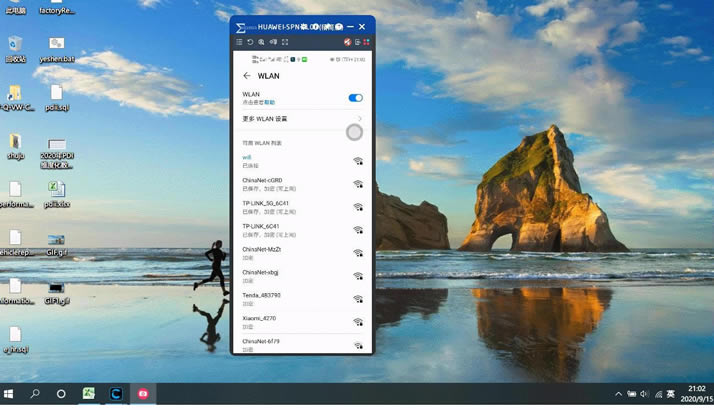Click the rotate/refresh icon in mirror toolbar
The height and width of the screenshot is (410, 714).
[250, 42]
